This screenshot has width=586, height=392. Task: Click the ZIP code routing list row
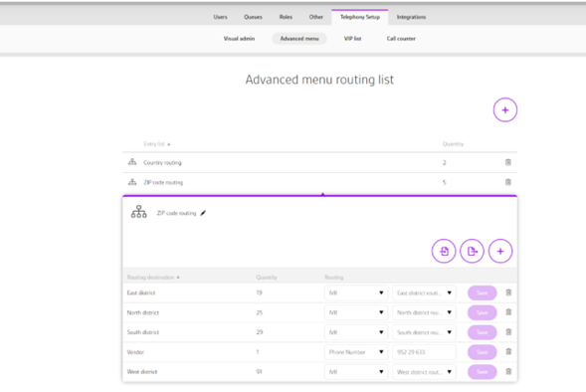point(320,182)
